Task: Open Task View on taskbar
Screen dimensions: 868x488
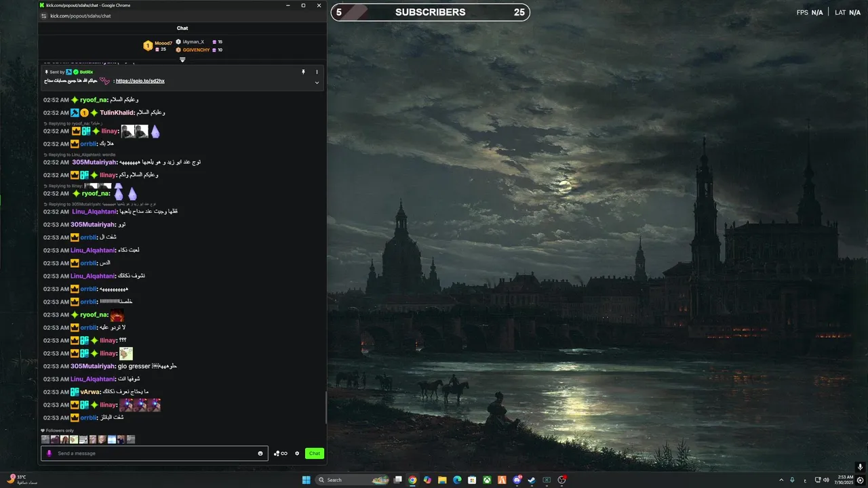Action: coord(398,480)
